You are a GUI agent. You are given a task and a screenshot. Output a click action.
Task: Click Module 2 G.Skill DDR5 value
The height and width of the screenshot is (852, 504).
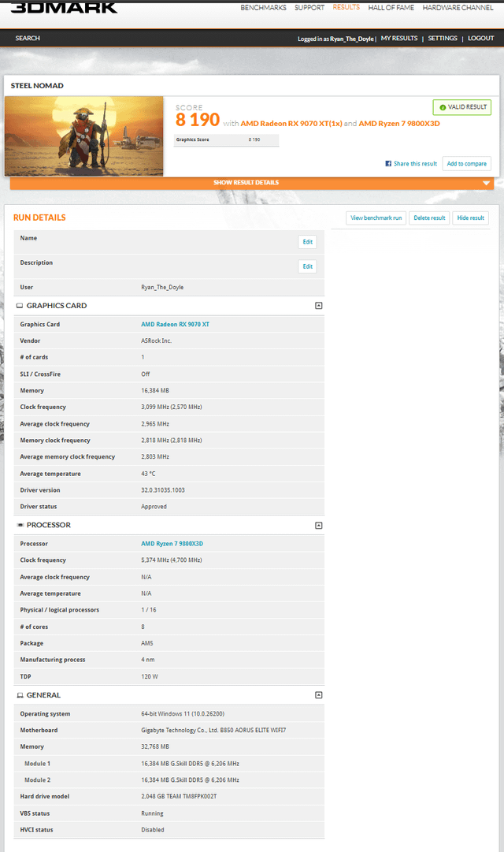(190, 780)
